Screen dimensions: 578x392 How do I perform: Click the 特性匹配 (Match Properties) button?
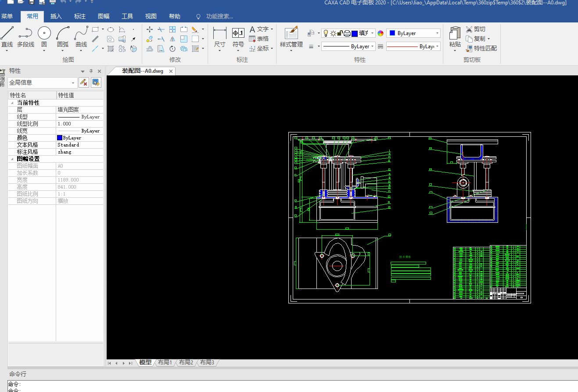pyautogui.click(x=481, y=48)
